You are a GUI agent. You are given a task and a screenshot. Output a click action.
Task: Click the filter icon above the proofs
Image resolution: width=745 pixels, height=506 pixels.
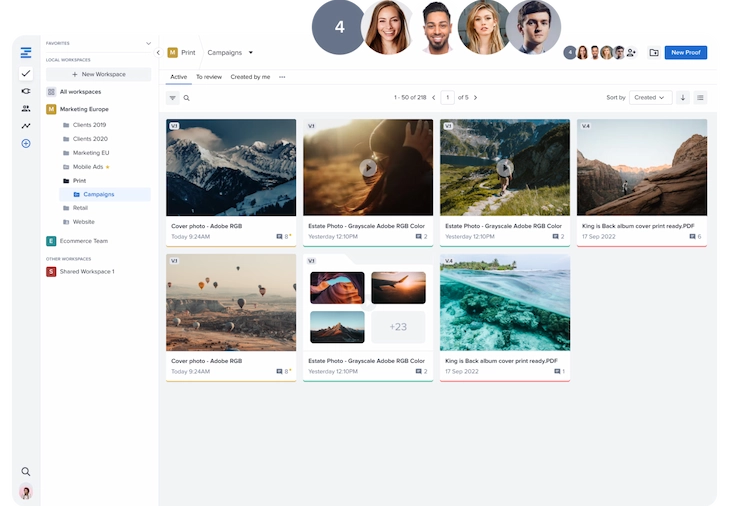[172, 98]
